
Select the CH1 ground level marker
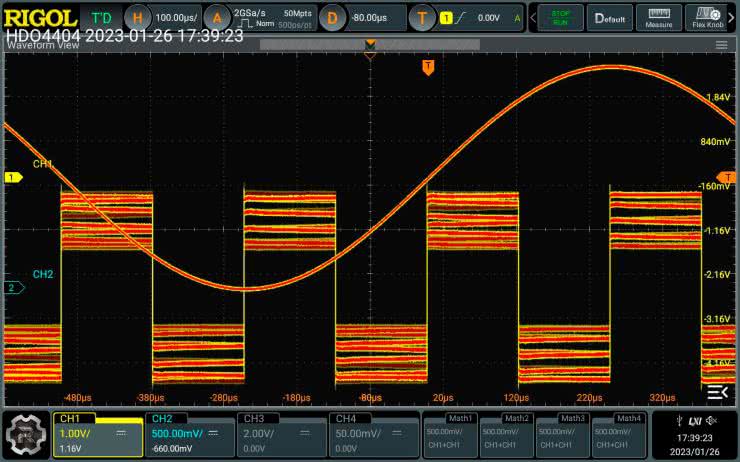(x=13, y=178)
